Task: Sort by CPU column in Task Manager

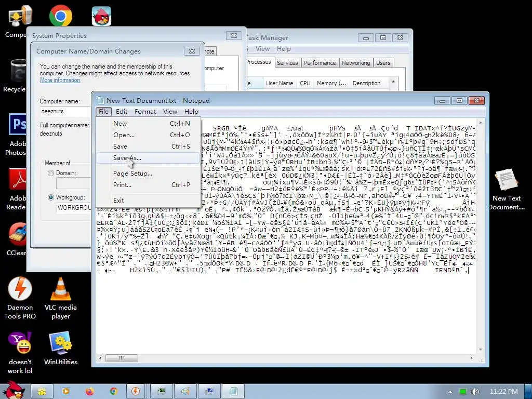Action: pos(305,83)
